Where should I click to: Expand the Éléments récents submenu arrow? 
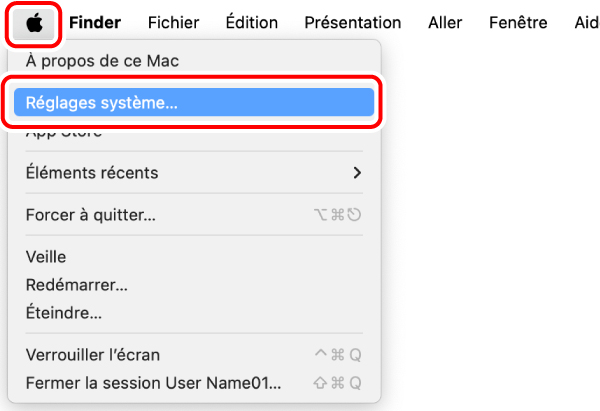tap(357, 173)
